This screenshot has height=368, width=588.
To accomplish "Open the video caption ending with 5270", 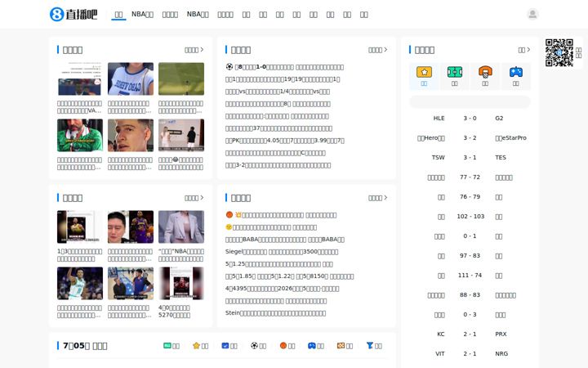I will (175, 312).
